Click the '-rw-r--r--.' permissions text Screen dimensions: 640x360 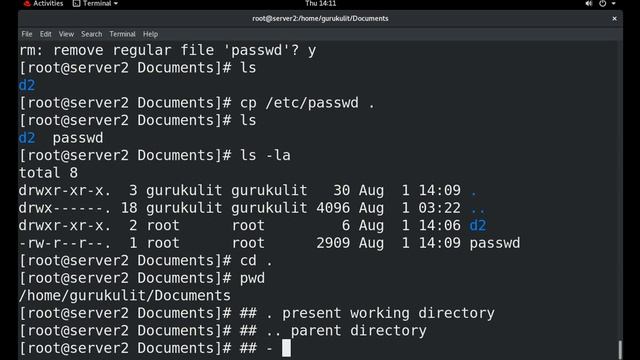(64, 243)
